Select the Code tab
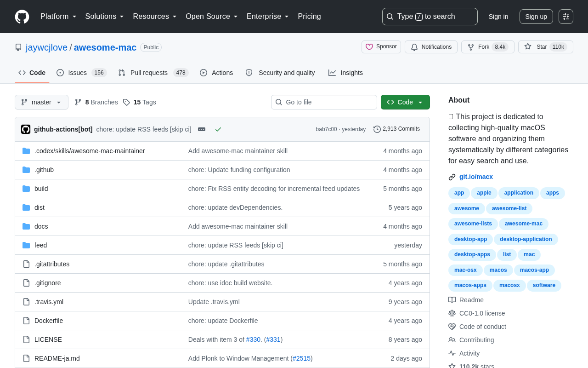 coord(32,73)
